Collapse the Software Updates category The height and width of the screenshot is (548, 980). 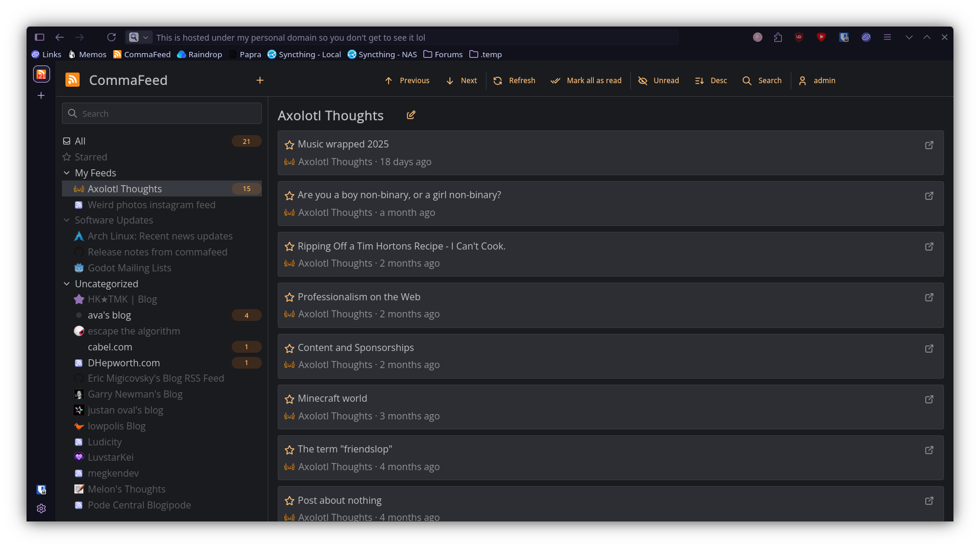tap(66, 220)
